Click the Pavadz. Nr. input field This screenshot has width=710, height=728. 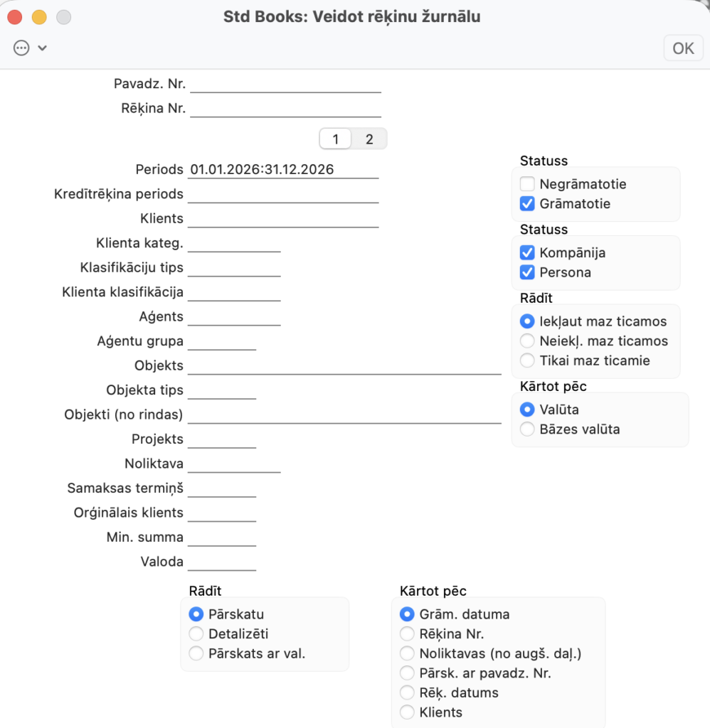286,84
